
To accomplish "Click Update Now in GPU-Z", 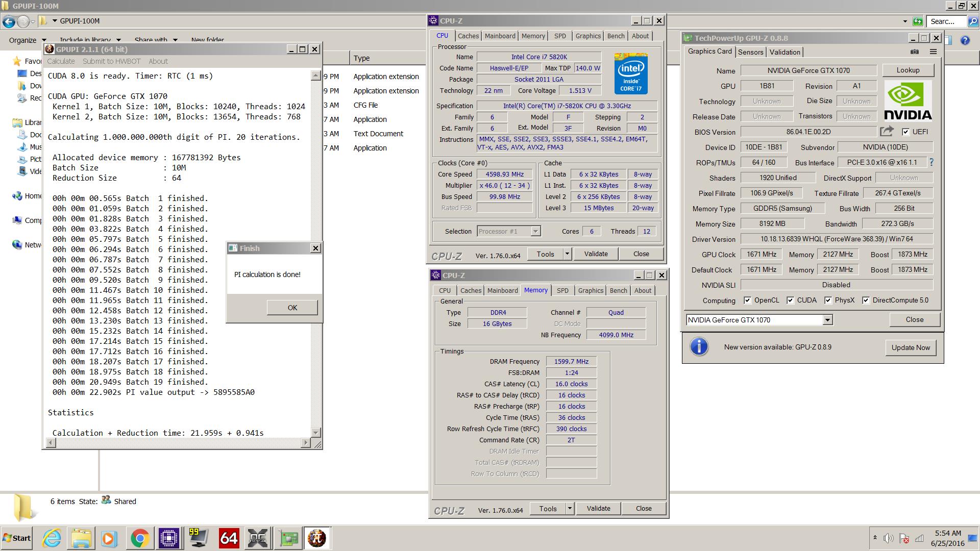I will click(911, 347).
